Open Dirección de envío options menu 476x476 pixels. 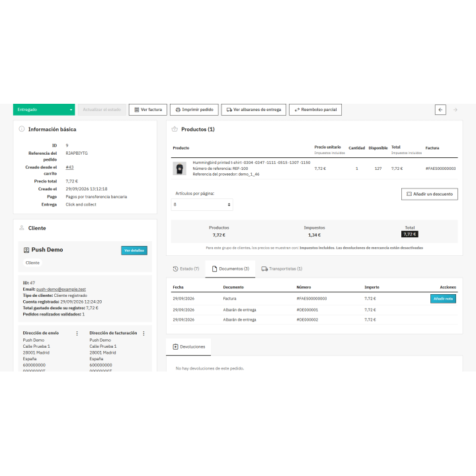(x=77, y=333)
